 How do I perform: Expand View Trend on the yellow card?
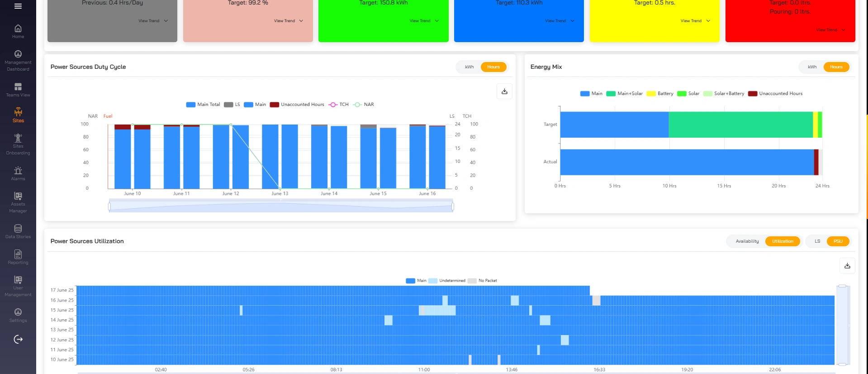(695, 21)
